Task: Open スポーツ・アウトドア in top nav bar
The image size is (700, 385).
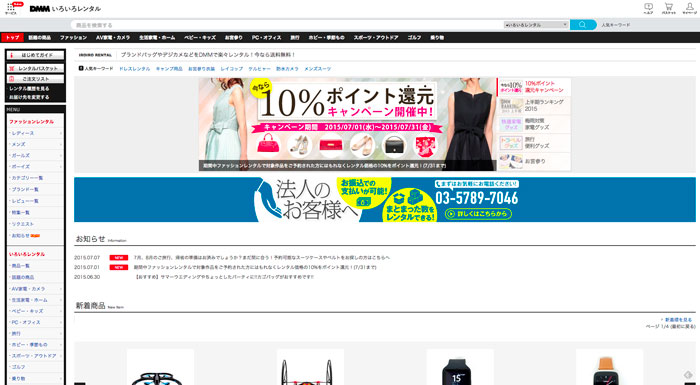Action: tap(376, 38)
